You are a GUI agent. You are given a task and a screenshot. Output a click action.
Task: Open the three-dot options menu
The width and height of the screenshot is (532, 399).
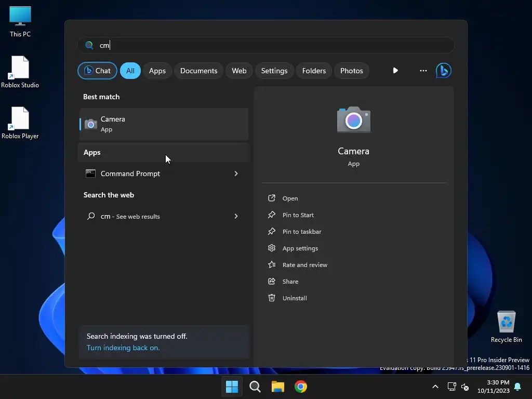click(x=423, y=71)
